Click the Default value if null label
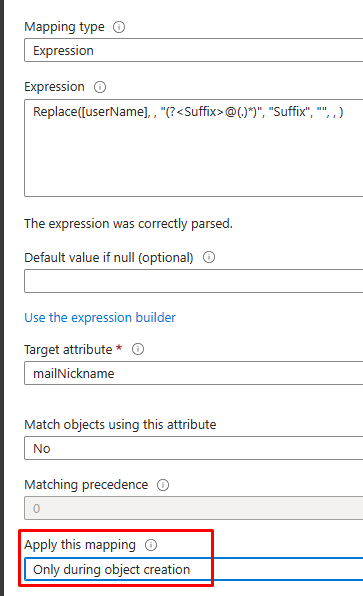Screen dimensions: 363x596 pyautogui.click(x=109, y=258)
